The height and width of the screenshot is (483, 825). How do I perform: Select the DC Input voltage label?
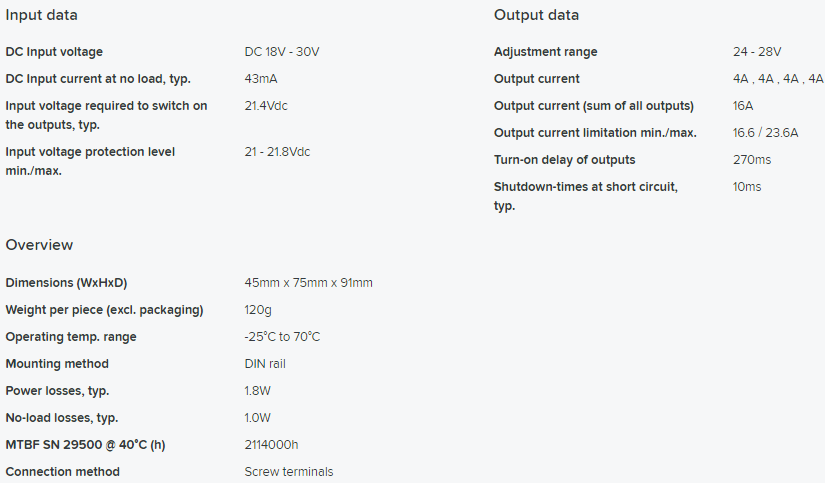54,52
